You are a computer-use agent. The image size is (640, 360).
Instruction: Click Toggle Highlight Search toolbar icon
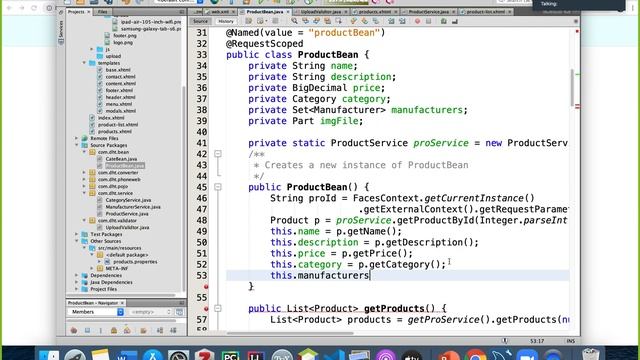328,21
